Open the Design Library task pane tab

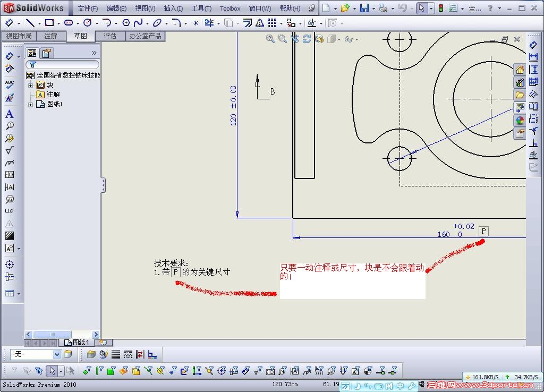tap(520, 82)
